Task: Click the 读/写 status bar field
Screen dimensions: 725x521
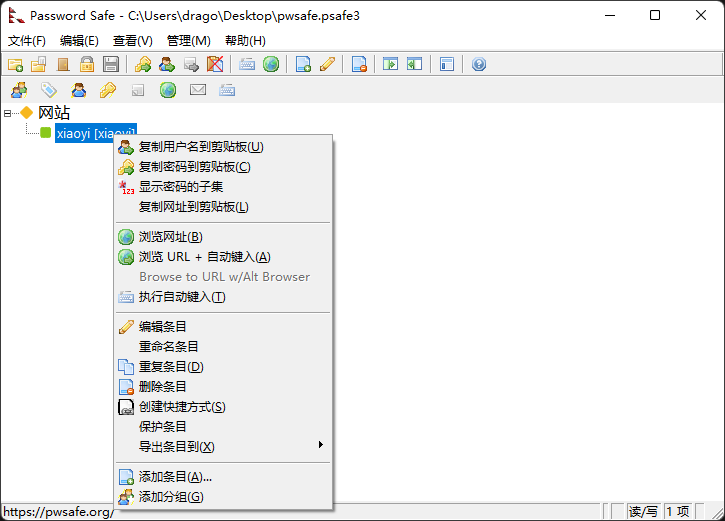Action: 643,511
